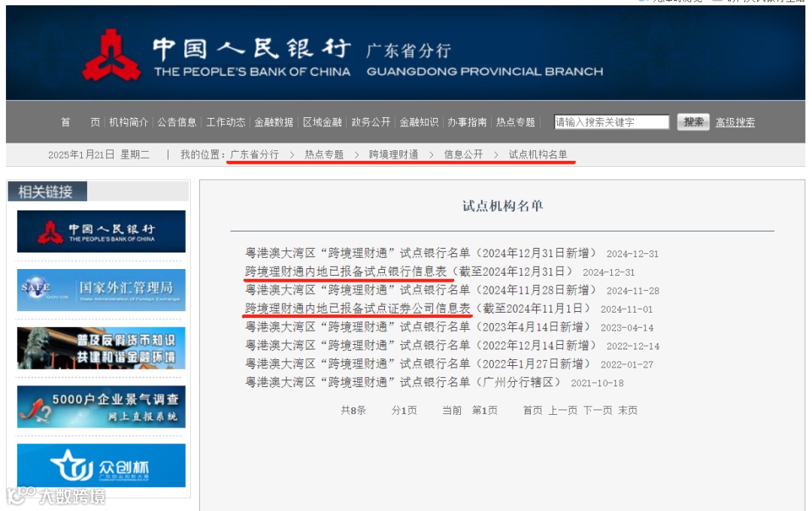Click the 下一页 pagination link
The width and height of the screenshot is (812, 511).
click(598, 410)
